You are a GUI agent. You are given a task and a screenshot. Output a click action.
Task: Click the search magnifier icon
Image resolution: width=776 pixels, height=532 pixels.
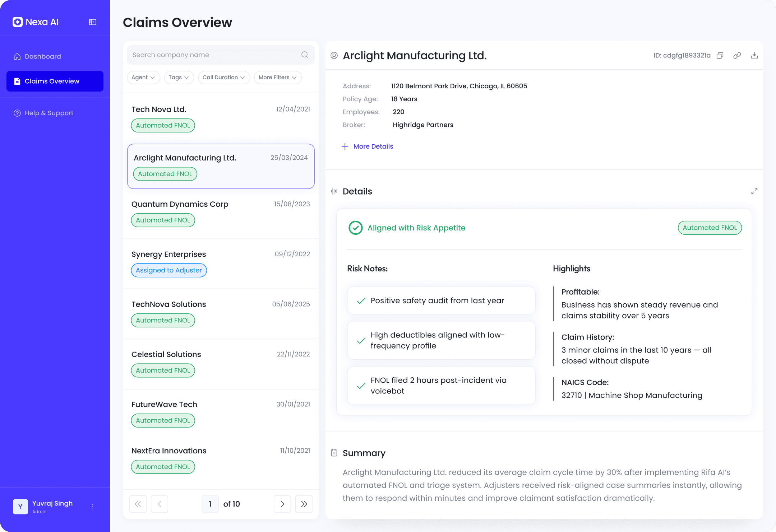coord(304,55)
